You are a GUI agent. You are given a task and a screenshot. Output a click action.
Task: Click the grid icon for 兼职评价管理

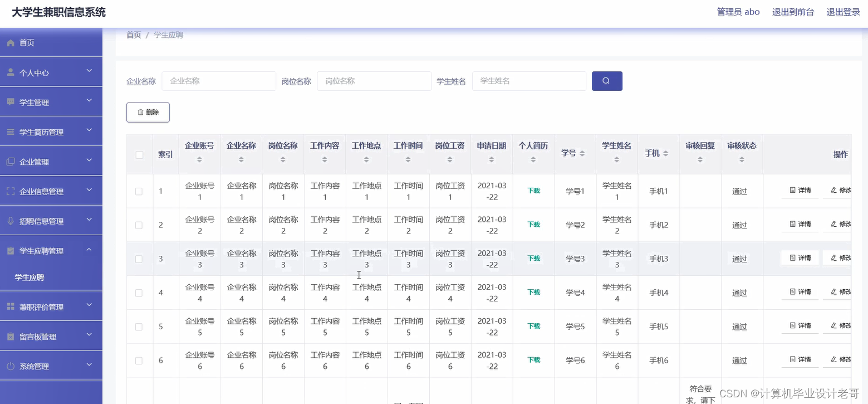11,307
